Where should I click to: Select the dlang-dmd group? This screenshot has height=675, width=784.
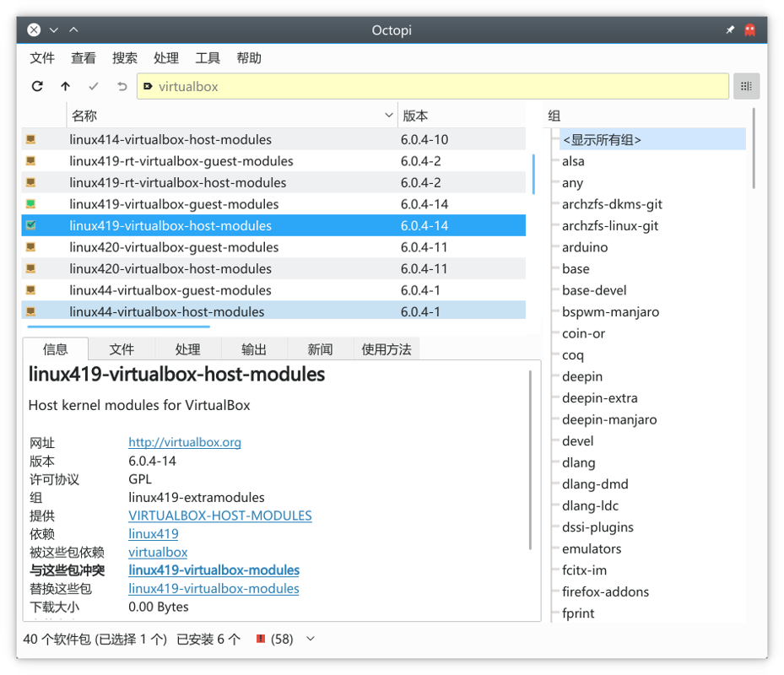[595, 483]
